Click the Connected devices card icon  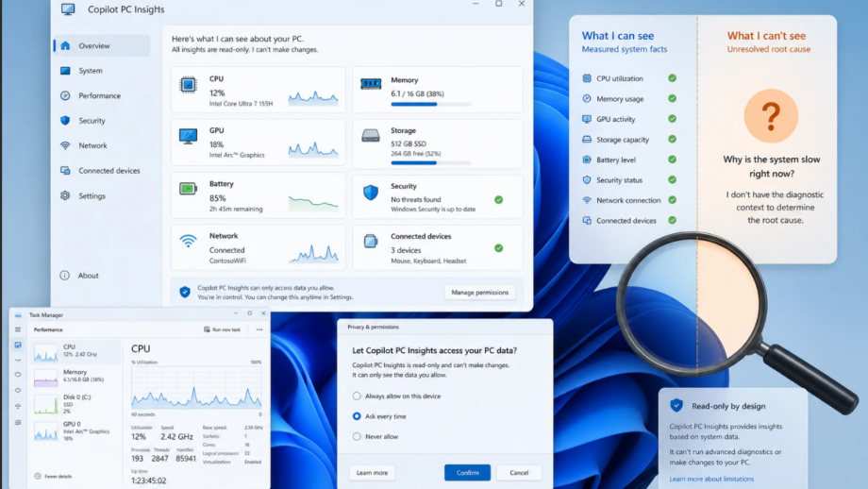point(371,242)
